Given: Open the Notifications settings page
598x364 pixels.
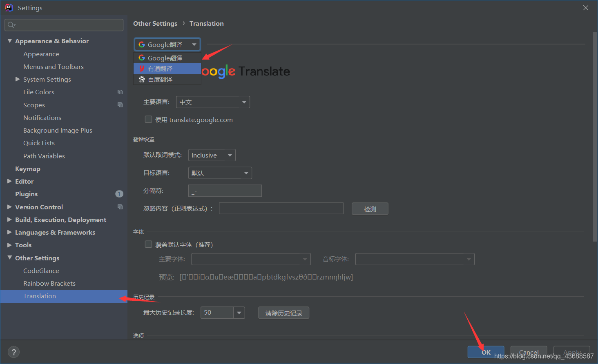Looking at the screenshot, I should click(x=42, y=118).
